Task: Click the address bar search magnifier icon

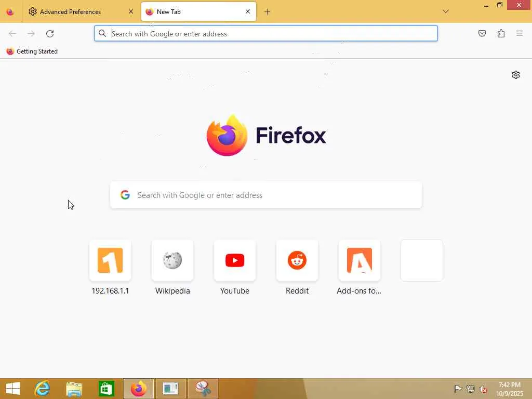Action: [102, 33]
